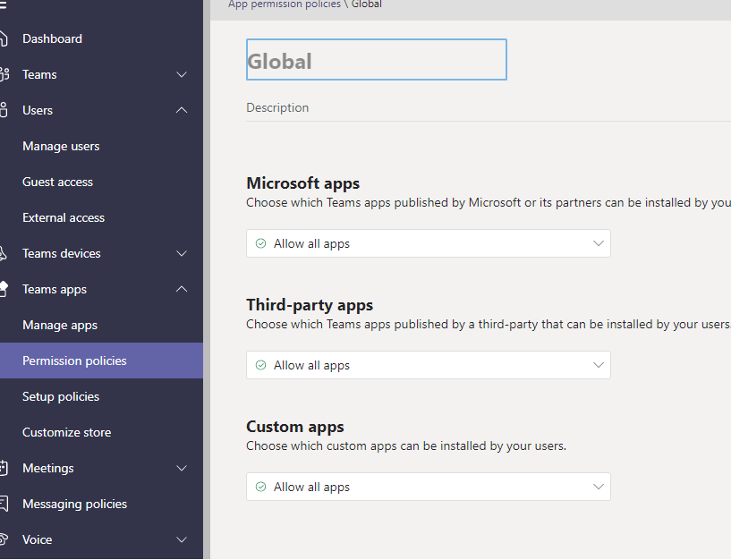731x560 pixels.
Task: Click the Users menu label
Action: tap(38, 111)
